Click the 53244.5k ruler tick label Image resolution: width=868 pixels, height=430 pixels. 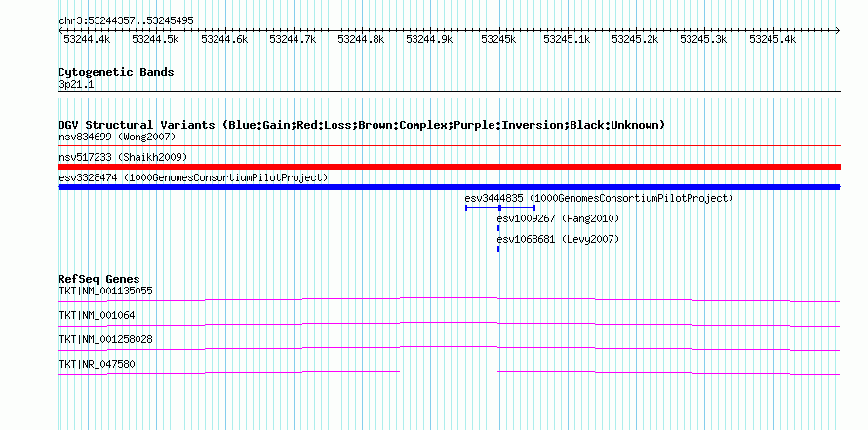click(x=155, y=39)
